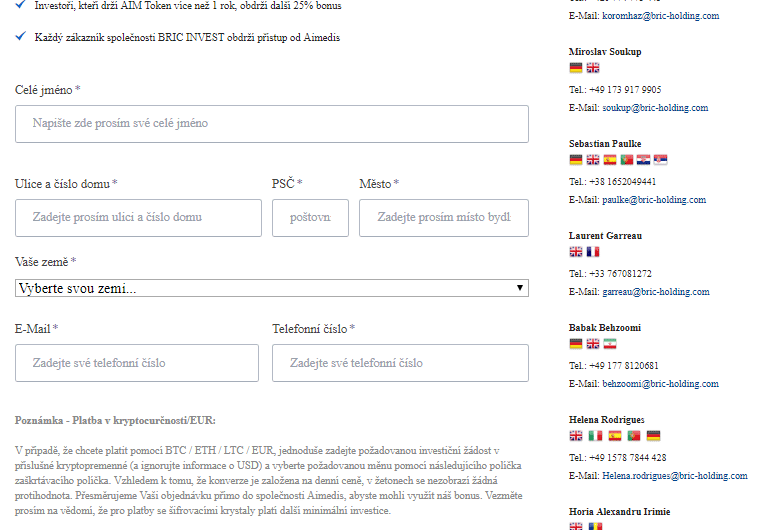Click the Iranian flag under Babak Behzoomi
Image resolution: width=770 pixels, height=530 pixels.
tap(610, 344)
